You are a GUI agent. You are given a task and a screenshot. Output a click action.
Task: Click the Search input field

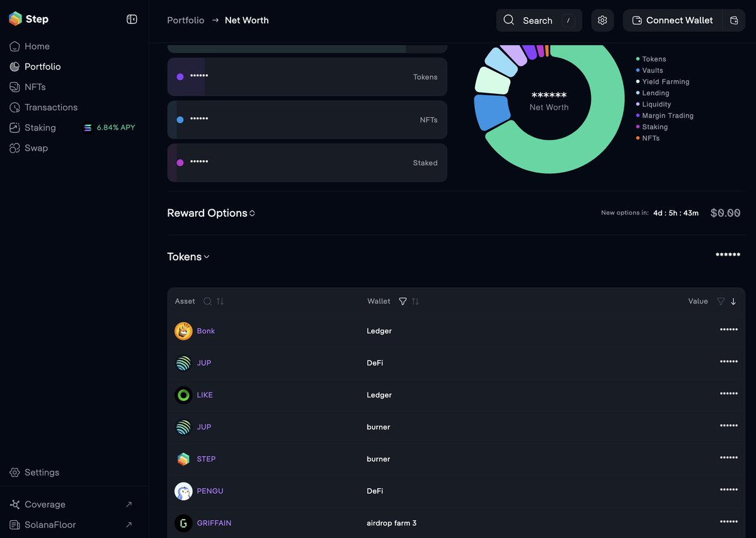point(539,20)
